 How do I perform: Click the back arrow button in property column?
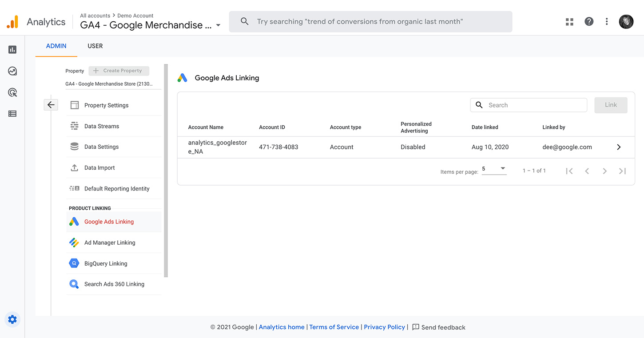click(x=51, y=105)
